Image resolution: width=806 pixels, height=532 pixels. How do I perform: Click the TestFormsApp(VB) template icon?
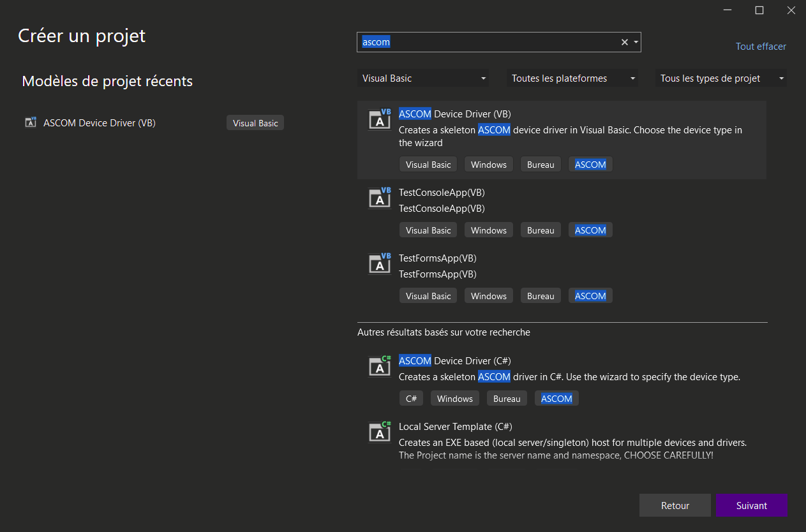tap(380, 263)
